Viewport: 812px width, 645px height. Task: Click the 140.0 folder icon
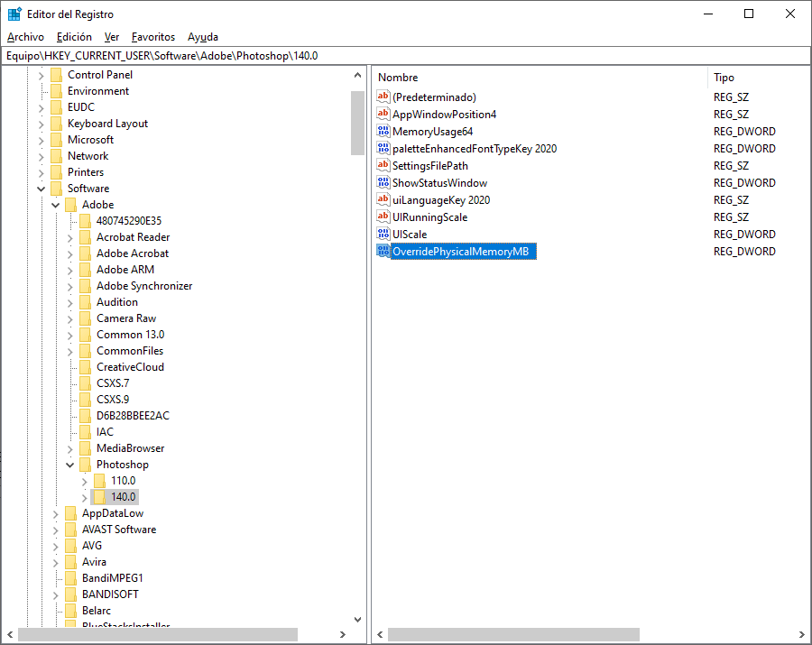tap(100, 497)
